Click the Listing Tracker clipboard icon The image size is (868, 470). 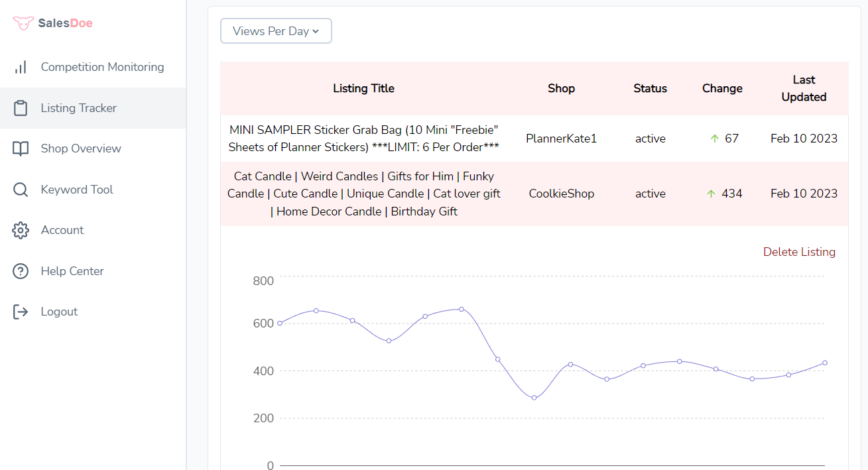click(21, 108)
